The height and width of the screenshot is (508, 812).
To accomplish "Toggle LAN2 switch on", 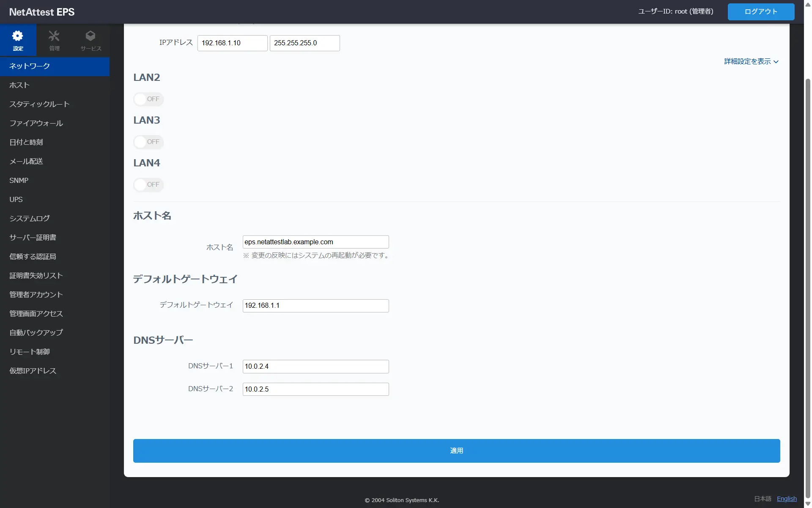I will coord(148,99).
